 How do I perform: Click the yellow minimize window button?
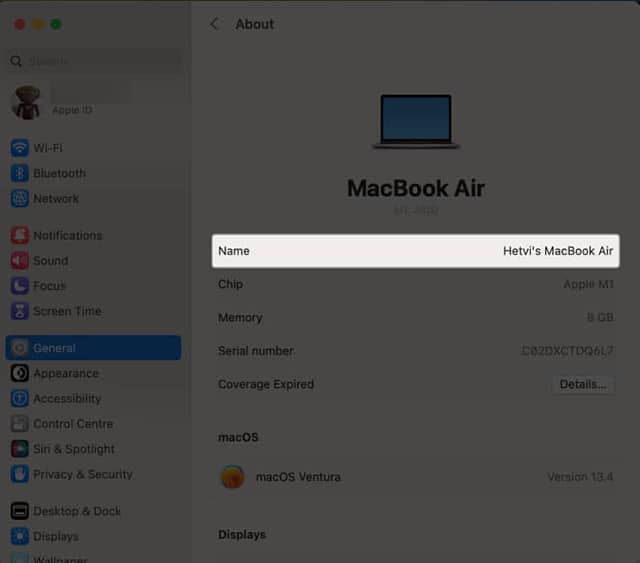coord(38,24)
